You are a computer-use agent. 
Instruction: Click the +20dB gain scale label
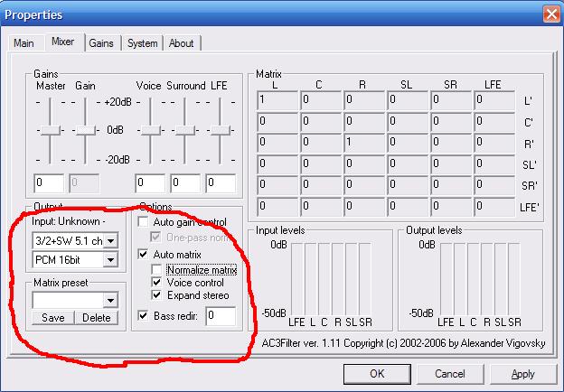coord(118,102)
